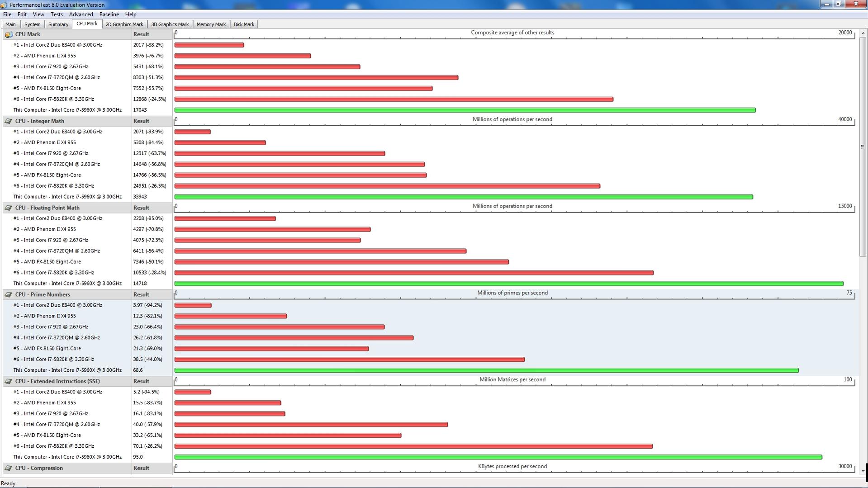
Task: Open the Help menu
Action: point(131,14)
